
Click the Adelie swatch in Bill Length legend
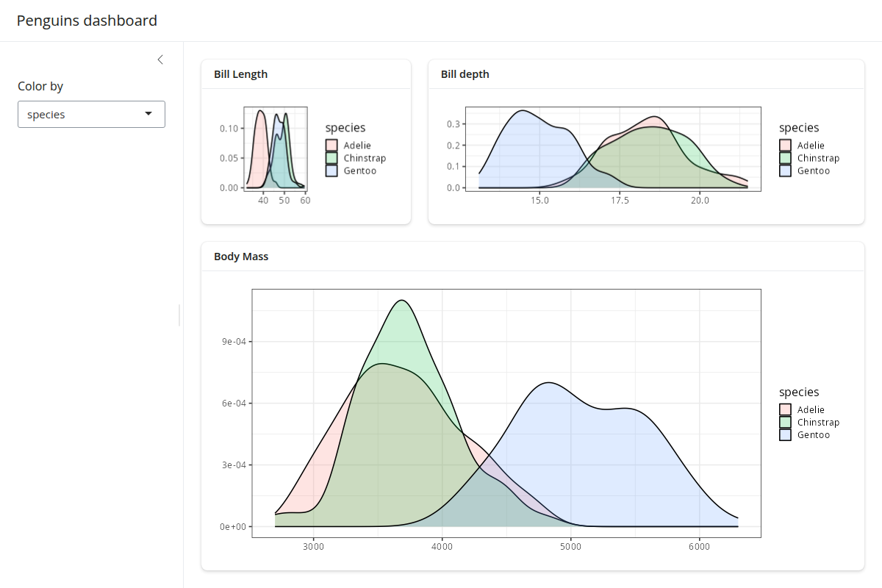tap(331, 146)
